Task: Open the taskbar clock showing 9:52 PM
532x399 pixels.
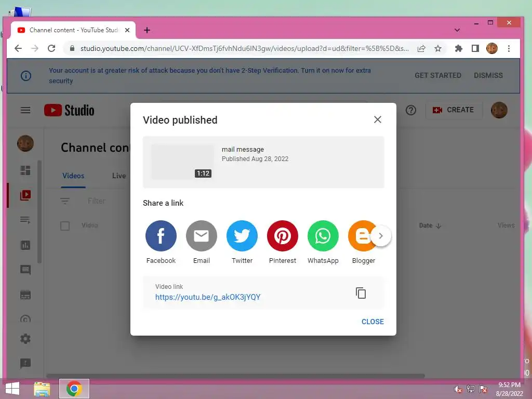Action: [509, 389]
